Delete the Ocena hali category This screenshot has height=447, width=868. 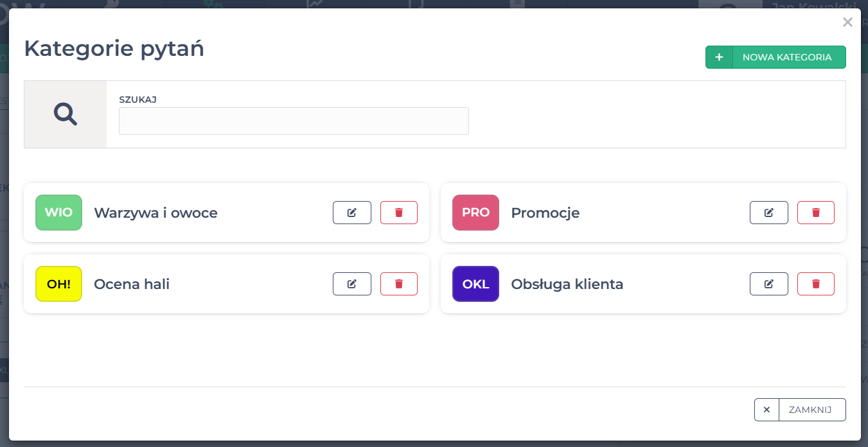398,284
